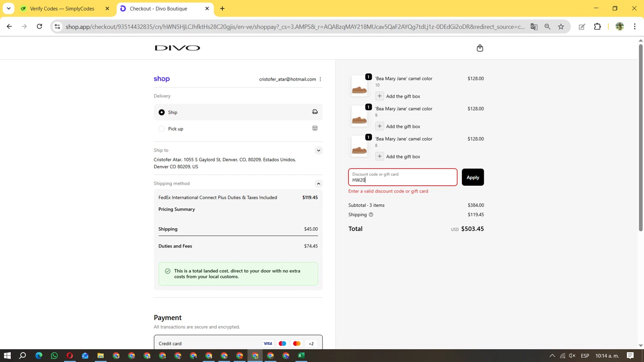This screenshot has width=644, height=362.
Task: Open Chrome profile avatar
Action: coord(620,27)
